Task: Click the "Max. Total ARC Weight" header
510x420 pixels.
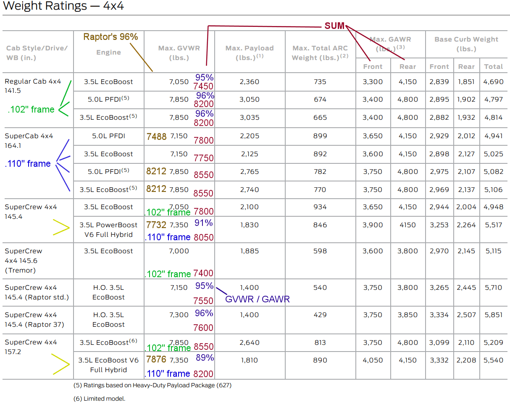Action: 320,53
